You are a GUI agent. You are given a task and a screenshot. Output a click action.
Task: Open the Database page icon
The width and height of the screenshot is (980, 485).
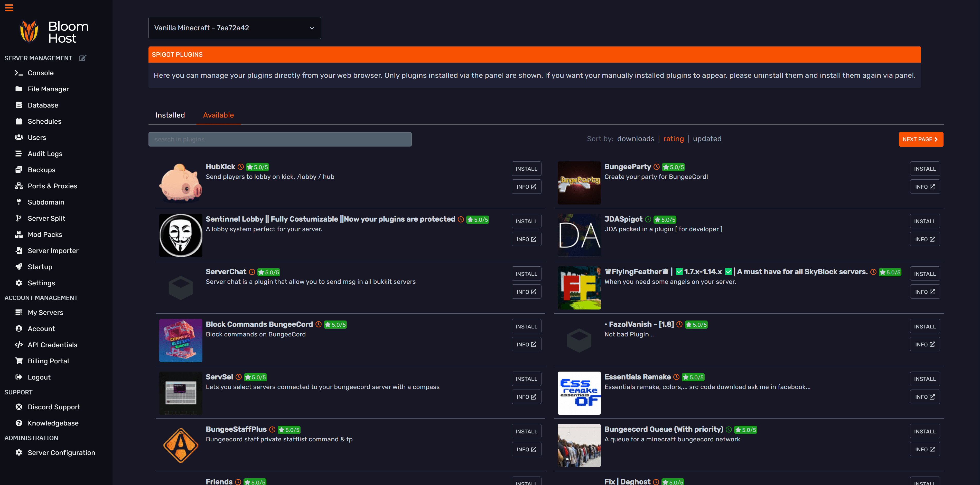click(19, 105)
